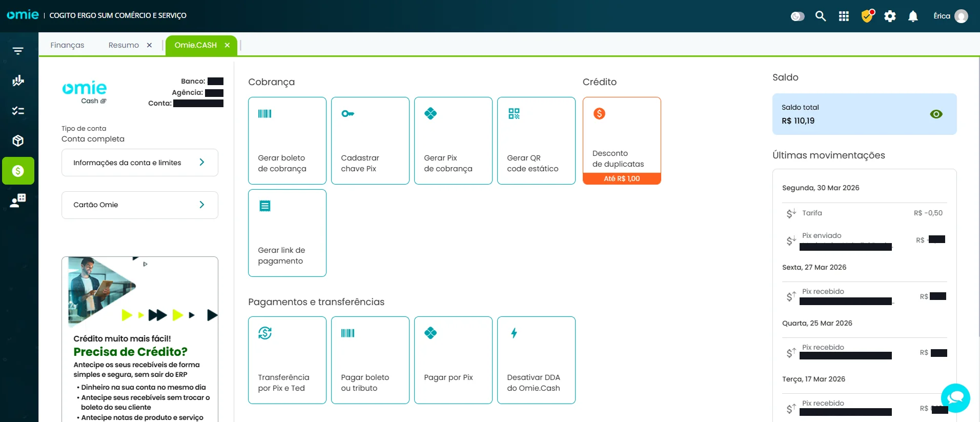Open the search magnifier in top bar

click(821, 16)
